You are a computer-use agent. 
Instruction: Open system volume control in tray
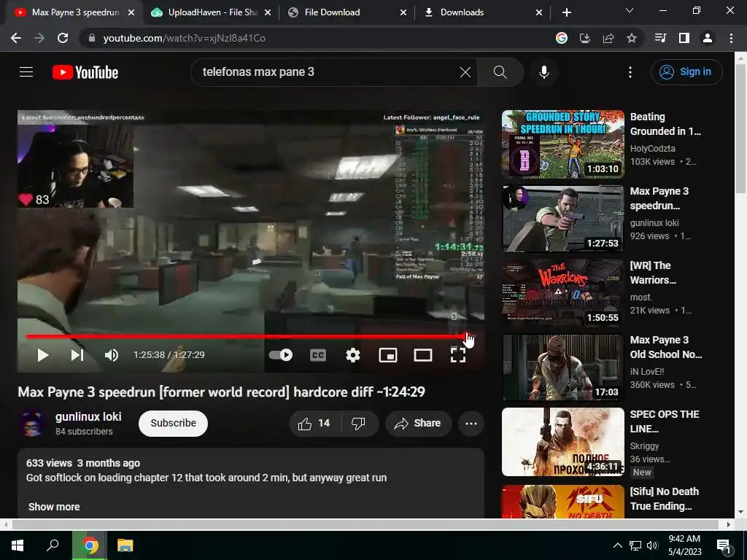click(x=652, y=545)
